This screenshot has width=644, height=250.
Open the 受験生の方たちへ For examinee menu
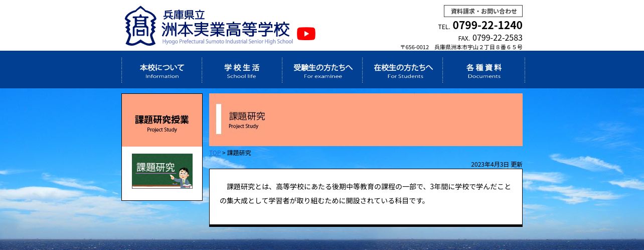tap(323, 70)
